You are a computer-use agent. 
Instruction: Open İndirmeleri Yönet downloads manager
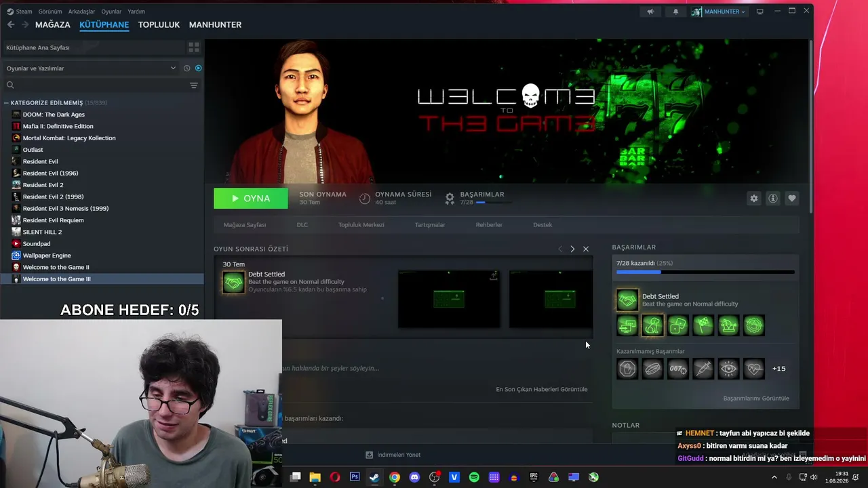(x=393, y=455)
